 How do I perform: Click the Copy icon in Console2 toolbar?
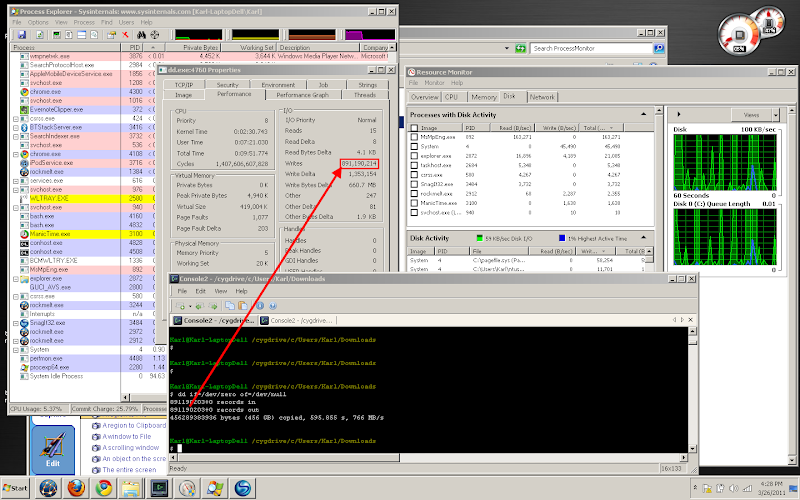click(230, 306)
